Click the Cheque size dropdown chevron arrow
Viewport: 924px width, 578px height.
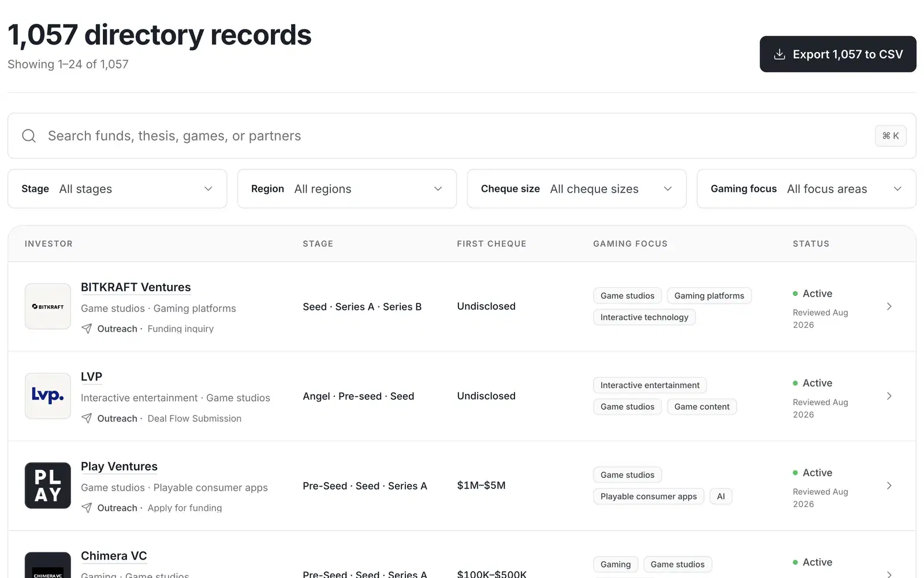(x=668, y=189)
